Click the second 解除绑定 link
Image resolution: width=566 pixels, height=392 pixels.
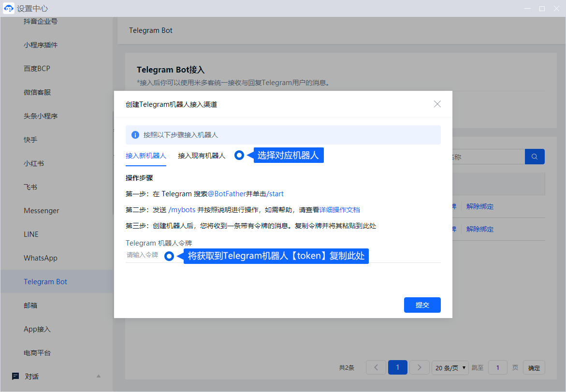(x=480, y=229)
